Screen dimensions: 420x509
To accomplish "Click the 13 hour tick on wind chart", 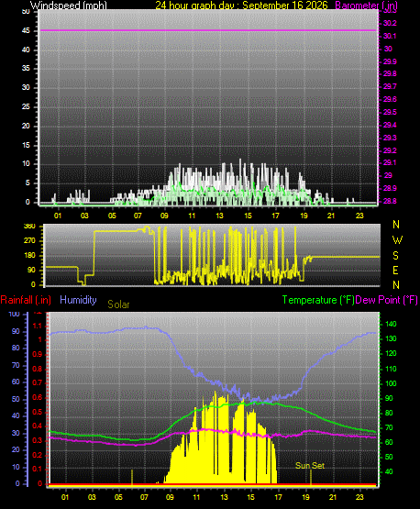I will click(220, 216).
